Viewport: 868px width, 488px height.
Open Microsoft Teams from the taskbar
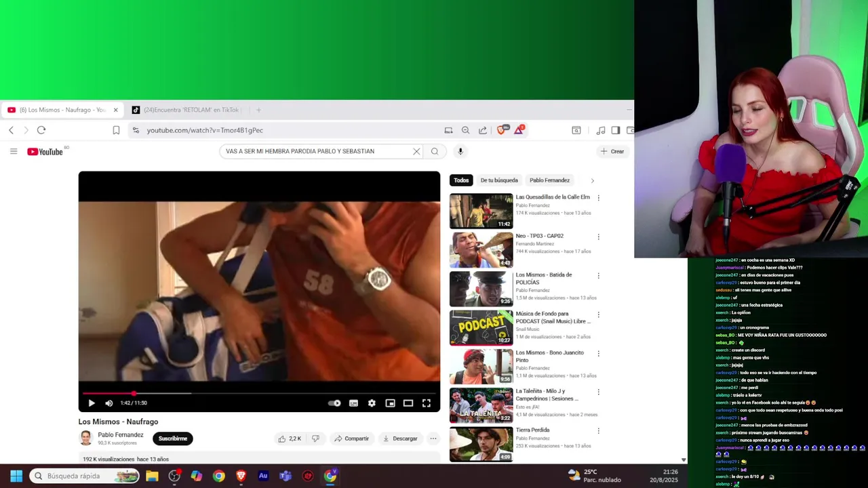[x=285, y=476]
